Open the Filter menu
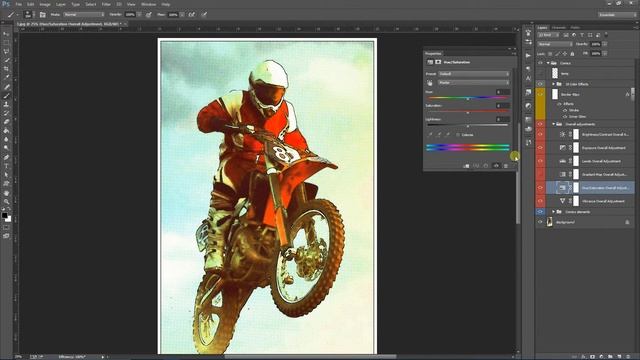Image resolution: width=640 pixels, height=360 pixels. click(x=106, y=4)
